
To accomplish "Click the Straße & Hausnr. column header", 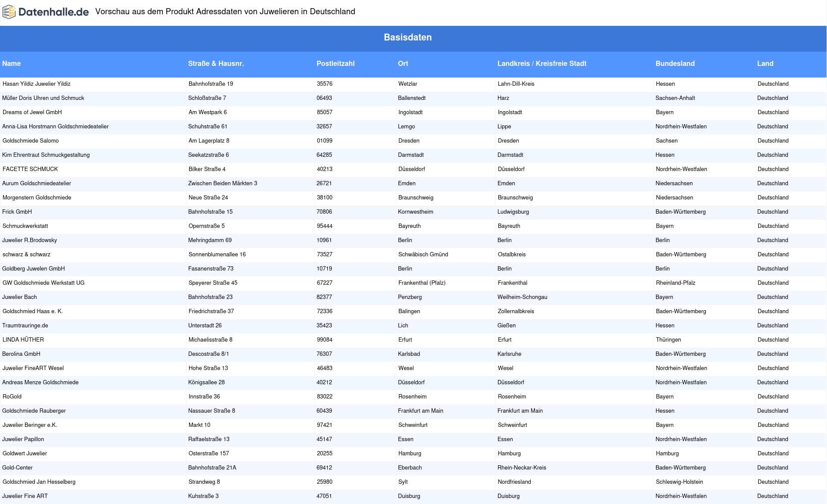I will 216,64.
